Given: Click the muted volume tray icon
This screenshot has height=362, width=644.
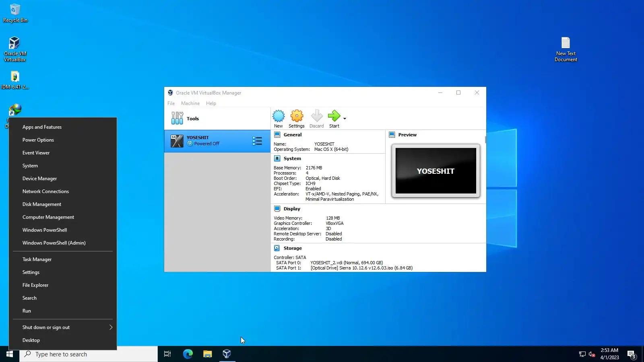Looking at the screenshot, I should point(592,354).
